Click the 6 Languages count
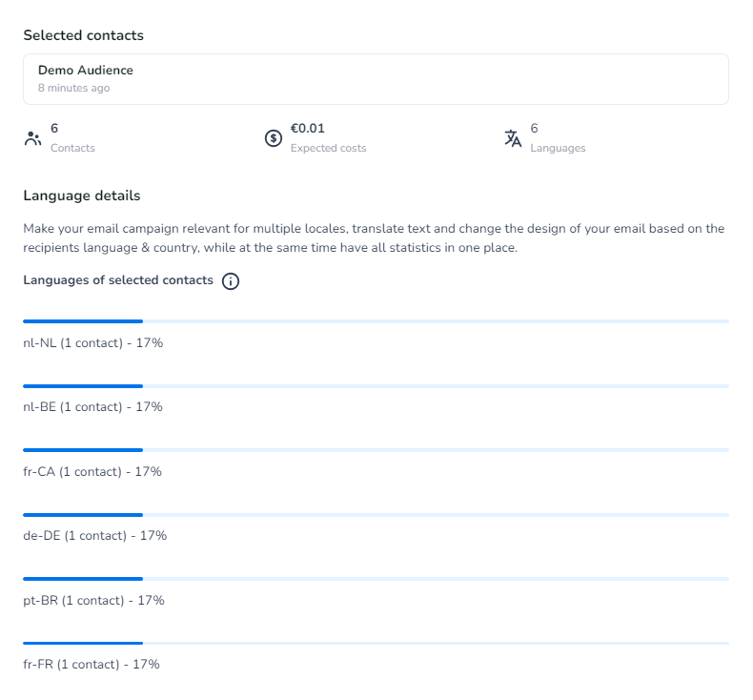Viewport: 753px width, 700px height. coord(534,128)
